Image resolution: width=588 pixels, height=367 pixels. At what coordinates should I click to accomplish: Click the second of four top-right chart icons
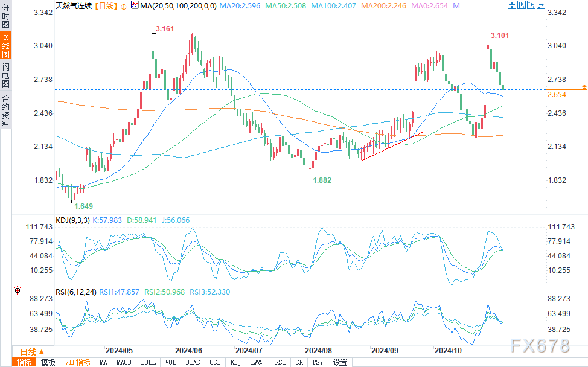(x=522, y=5)
